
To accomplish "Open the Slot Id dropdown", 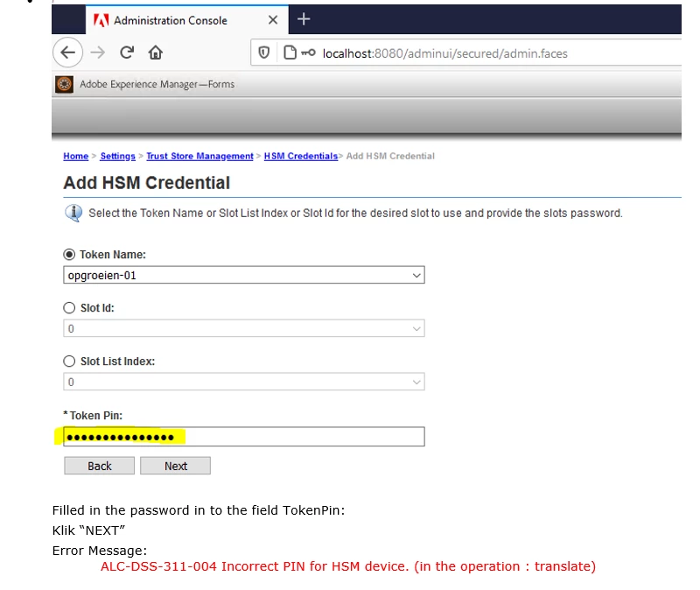I will pyautogui.click(x=244, y=329).
